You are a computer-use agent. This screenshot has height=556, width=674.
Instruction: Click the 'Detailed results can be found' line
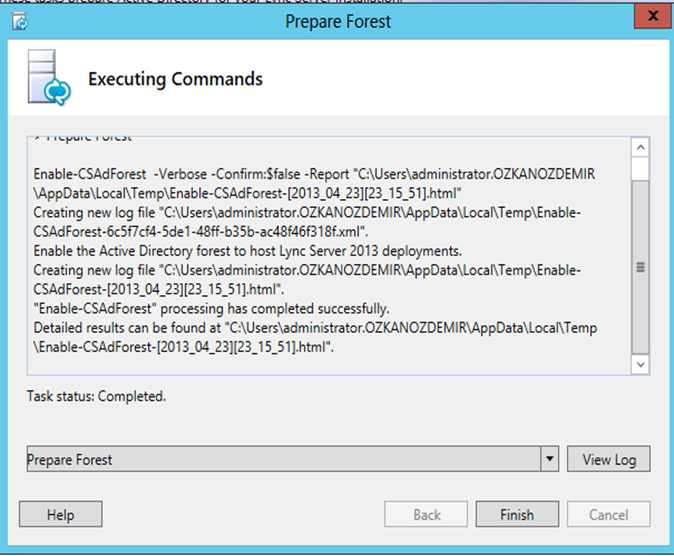pyautogui.click(x=315, y=338)
